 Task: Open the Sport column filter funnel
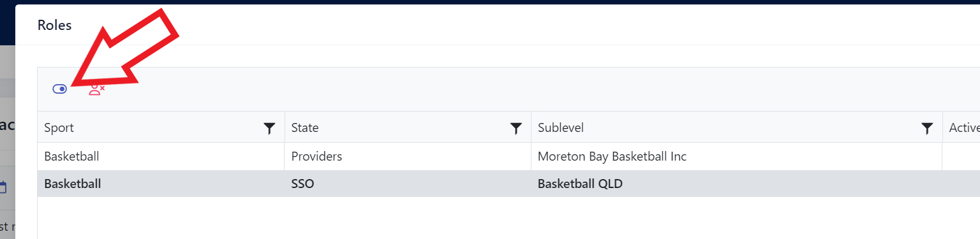point(269,129)
